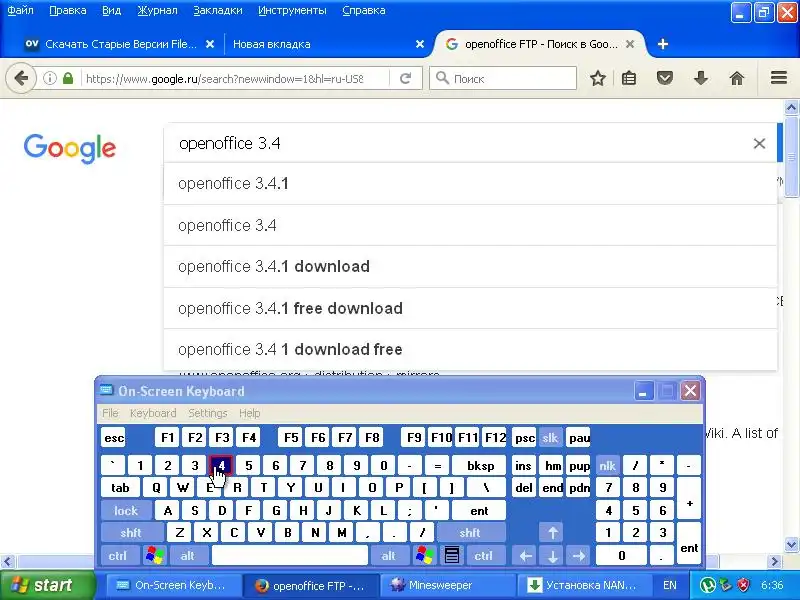Open the Журнал menu

157,10
